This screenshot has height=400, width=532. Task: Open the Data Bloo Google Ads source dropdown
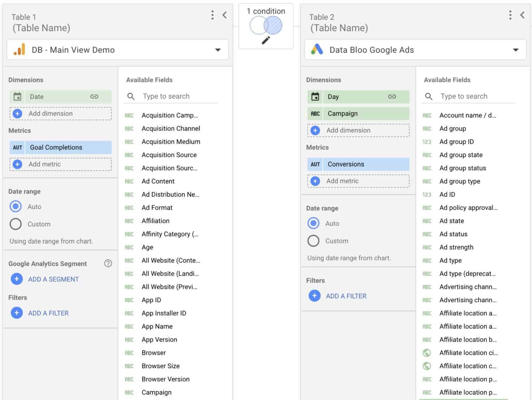click(x=515, y=49)
